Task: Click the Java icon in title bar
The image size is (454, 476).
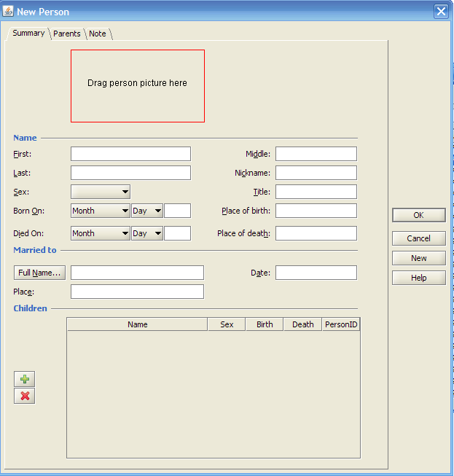Action: [x=8, y=11]
